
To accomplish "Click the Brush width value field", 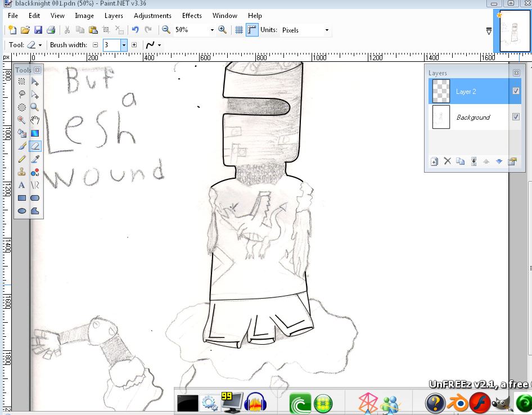I will click(x=112, y=45).
